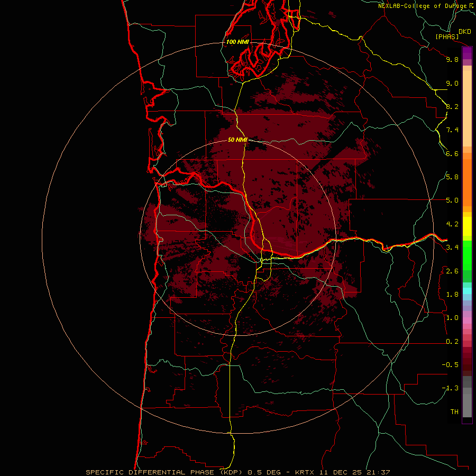476x476 pixels.
Task: Select the 1.8 scale value
Action: pyautogui.click(x=452, y=294)
